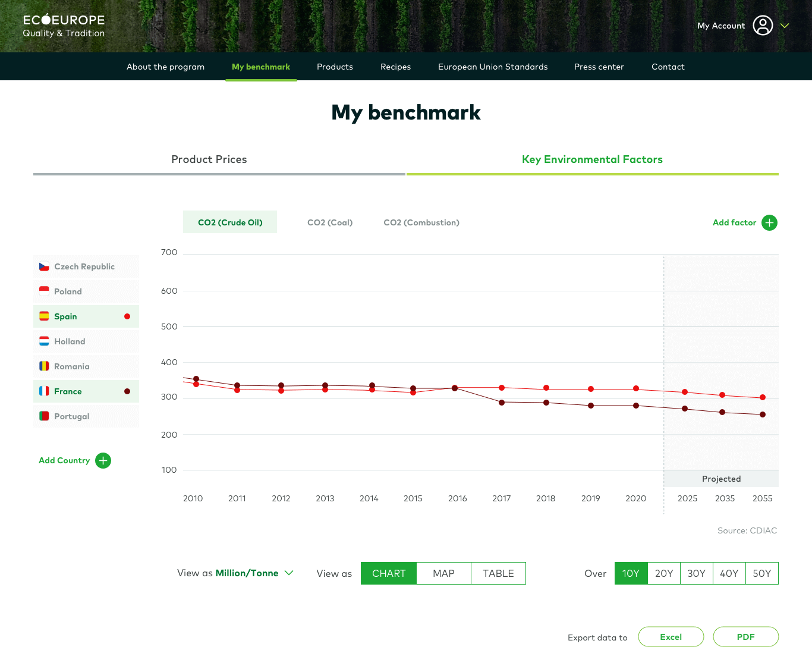Expand the View as unit selector chevron

tap(289, 573)
